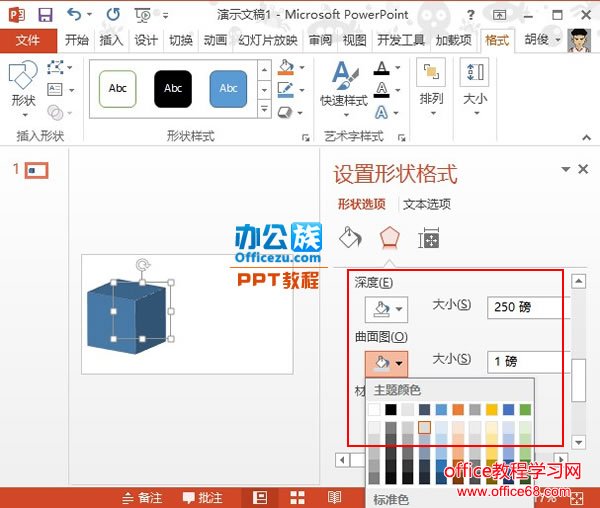Image resolution: width=600 pixels, height=508 pixels.
Task: Pick the green theme color swatch
Action: tap(525, 409)
